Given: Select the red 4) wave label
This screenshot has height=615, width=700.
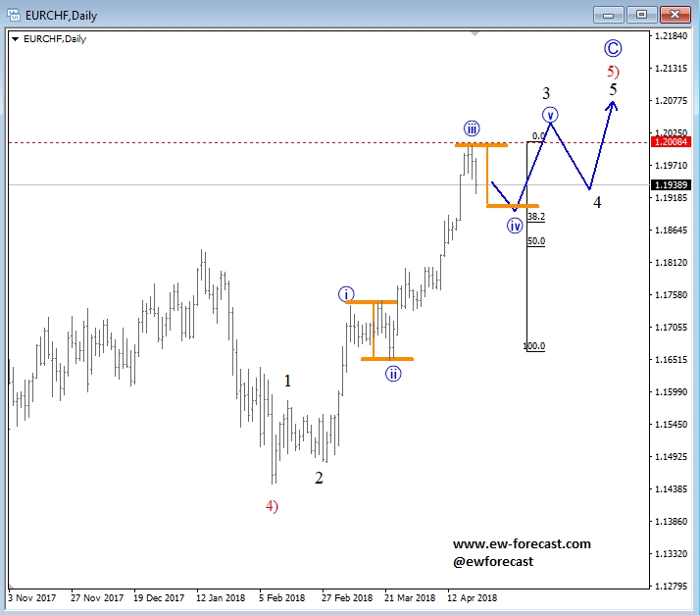Looking at the screenshot, I should [x=272, y=506].
